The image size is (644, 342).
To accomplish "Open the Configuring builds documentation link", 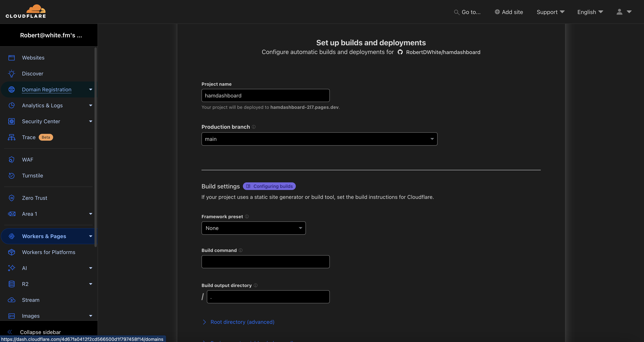I will click(x=269, y=186).
